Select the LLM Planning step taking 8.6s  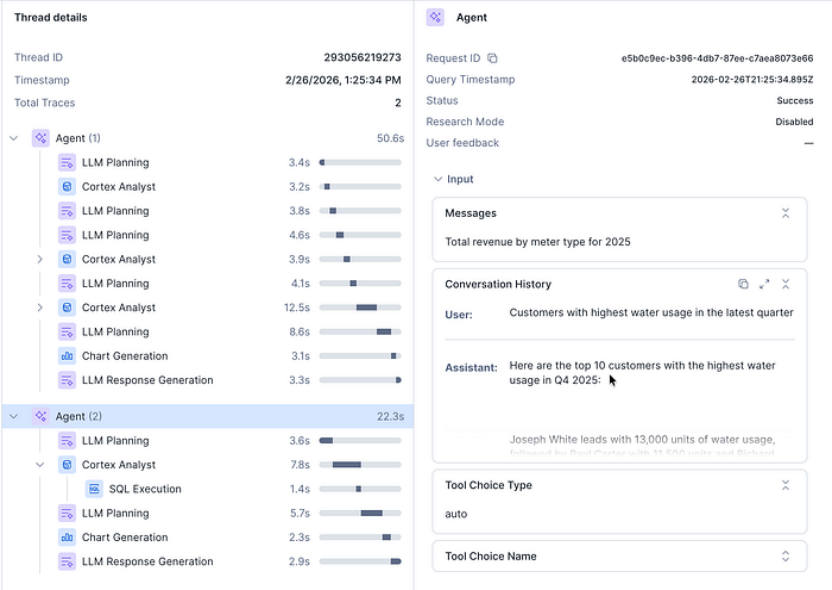tap(115, 332)
